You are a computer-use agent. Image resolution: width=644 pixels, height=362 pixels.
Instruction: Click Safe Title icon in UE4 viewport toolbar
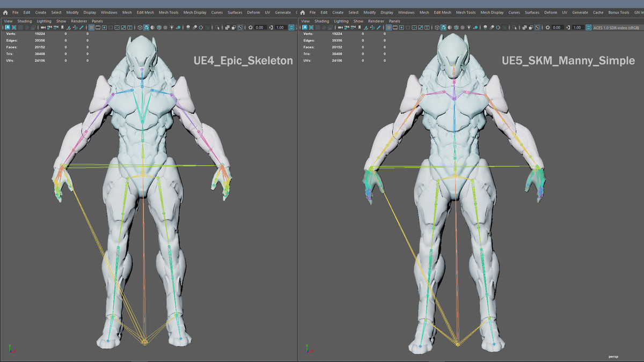[x=129, y=27]
